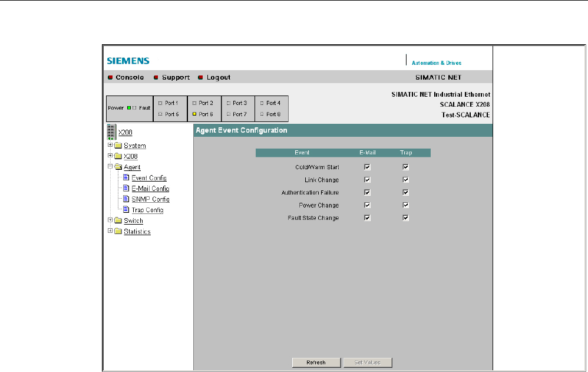This screenshot has width=588, height=372.
Task: Click the Test-SCALANCE device name text
Action: coord(466,115)
